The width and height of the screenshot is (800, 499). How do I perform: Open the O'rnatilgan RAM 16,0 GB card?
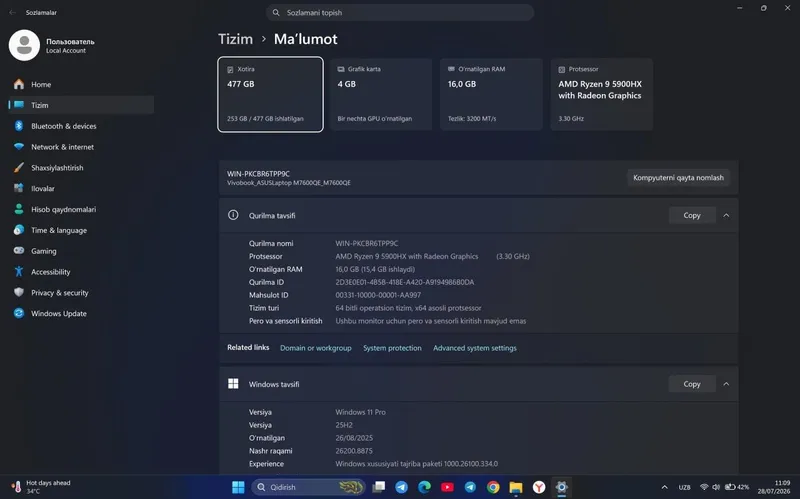tap(491, 94)
